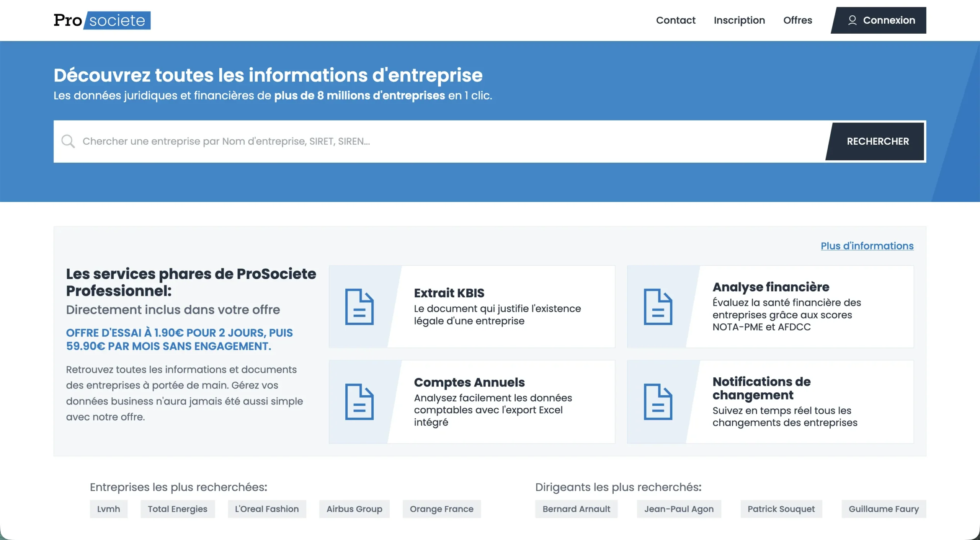Select the Bernard Arnault tag
Viewport: 980px width, 540px height.
point(577,509)
